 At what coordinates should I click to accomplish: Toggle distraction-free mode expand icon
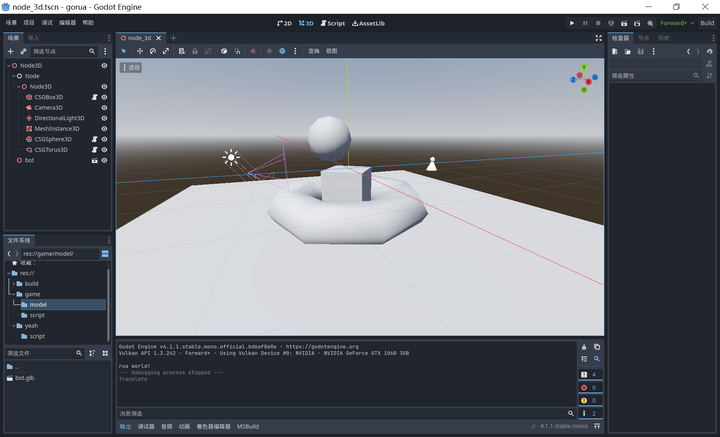599,38
